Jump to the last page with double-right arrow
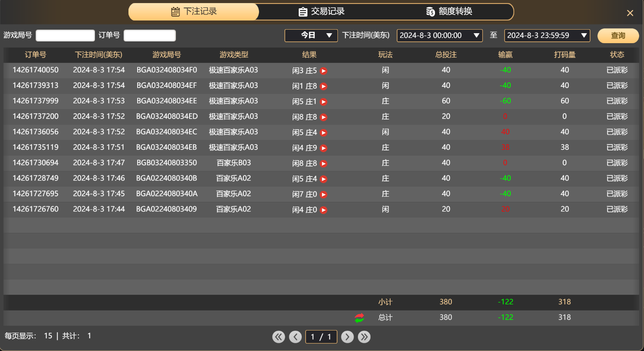 364,337
